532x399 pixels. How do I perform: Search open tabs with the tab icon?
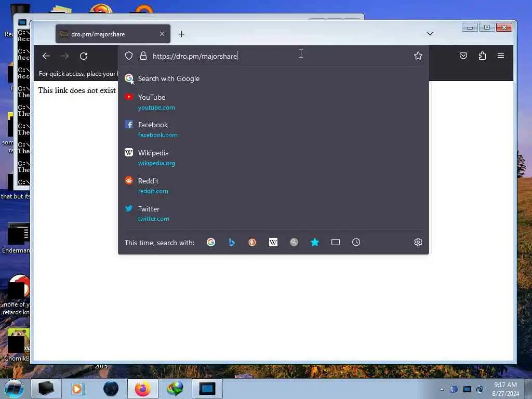pos(336,242)
